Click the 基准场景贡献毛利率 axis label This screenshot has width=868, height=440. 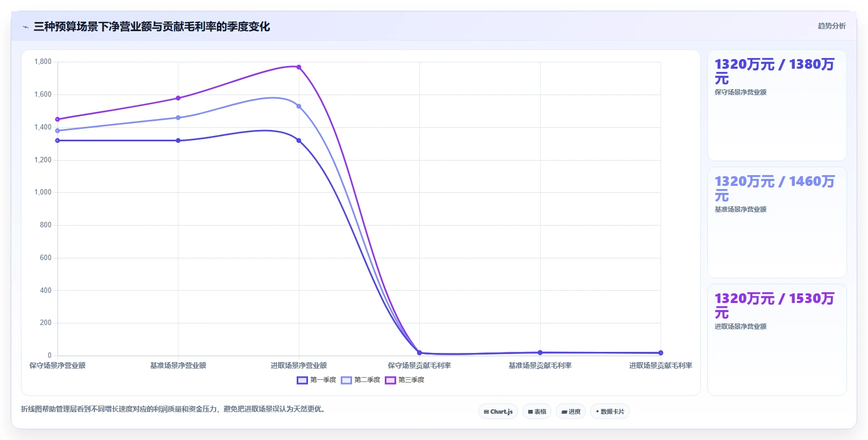coord(540,365)
